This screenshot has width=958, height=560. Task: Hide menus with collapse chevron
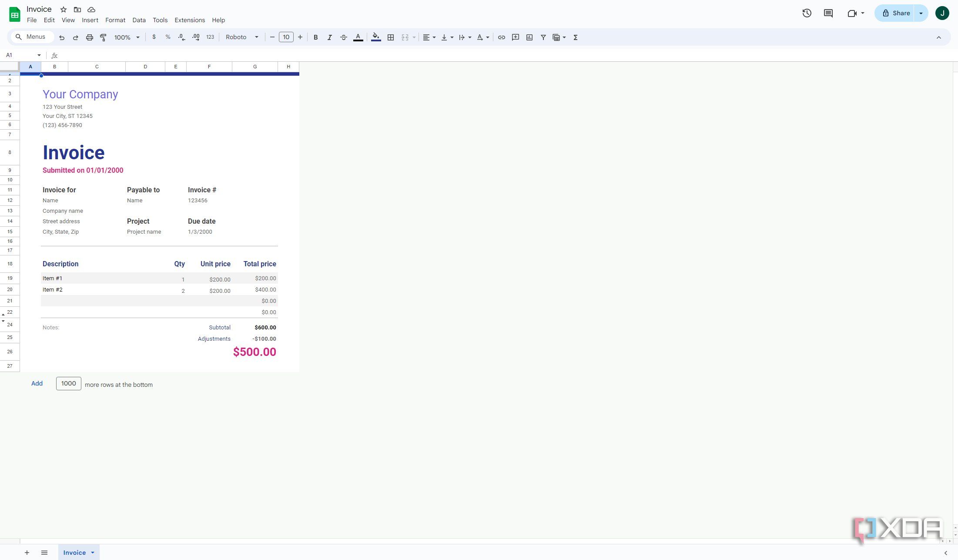click(x=938, y=37)
